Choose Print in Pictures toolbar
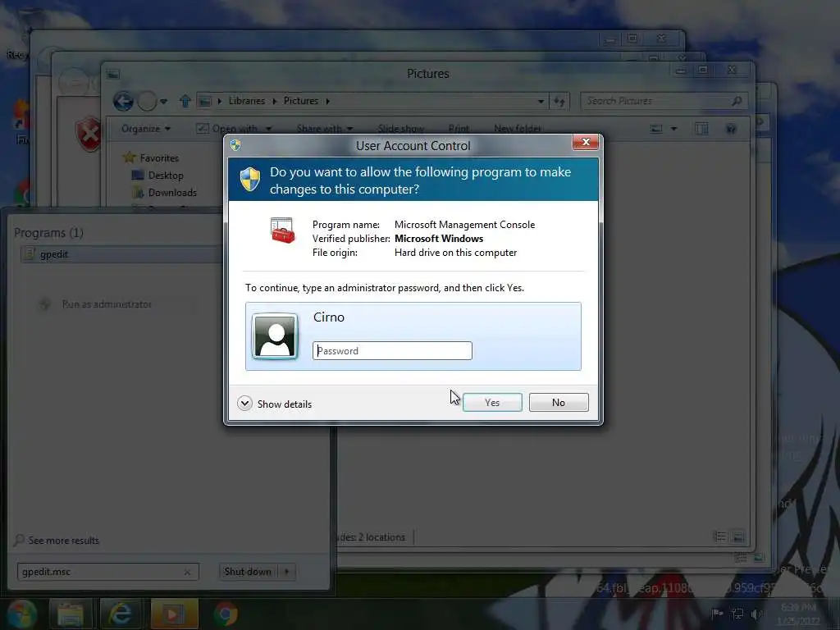The image size is (840, 630). pyautogui.click(x=459, y=129)
